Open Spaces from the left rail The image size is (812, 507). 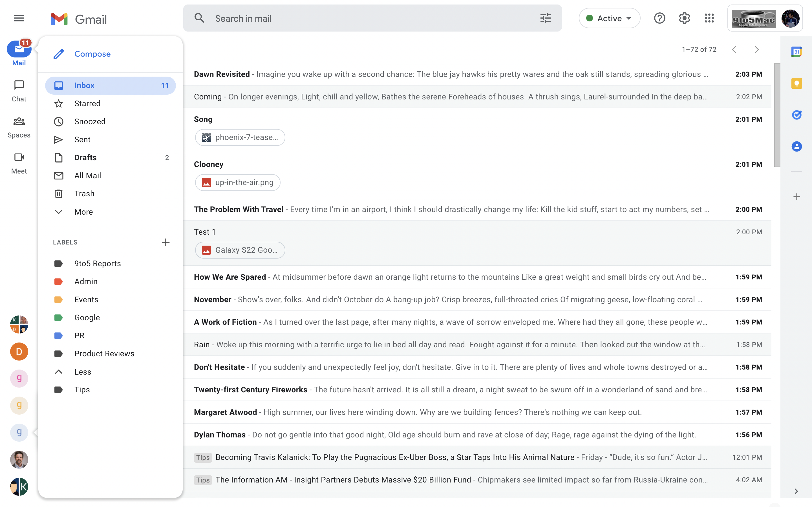[x=19, y=126]
